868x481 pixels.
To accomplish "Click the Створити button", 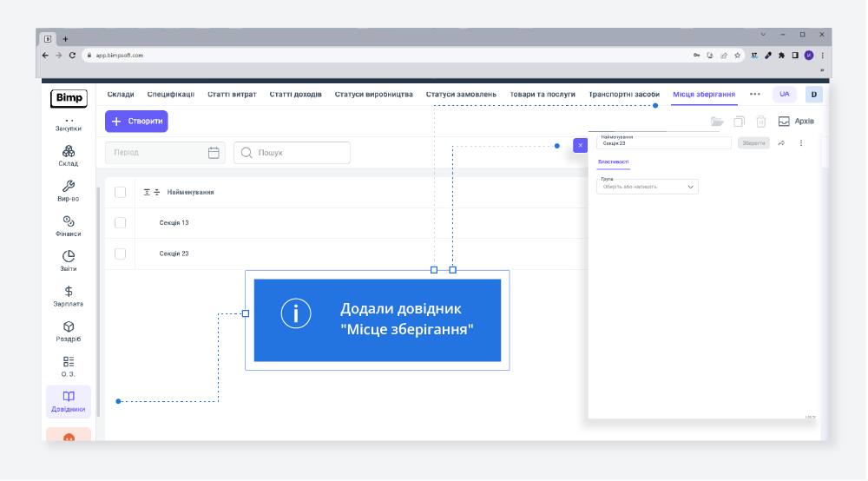I will [136, 122].
